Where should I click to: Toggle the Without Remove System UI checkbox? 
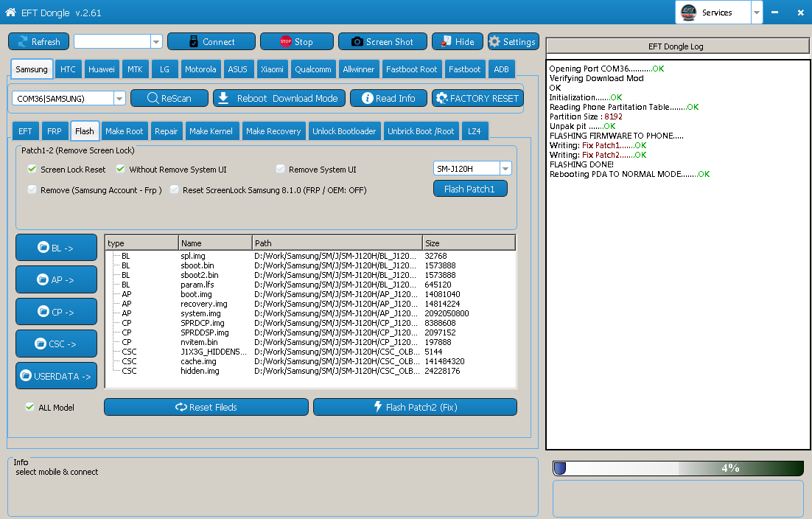pos(121,169)
